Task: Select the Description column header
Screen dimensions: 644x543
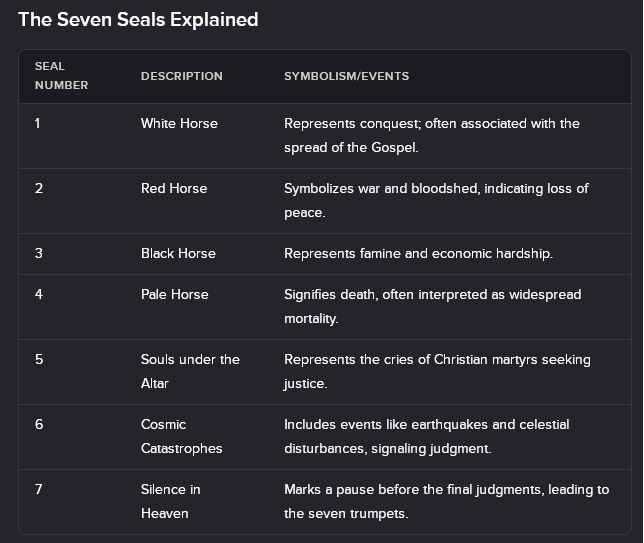Action: [x=182, y=76]
